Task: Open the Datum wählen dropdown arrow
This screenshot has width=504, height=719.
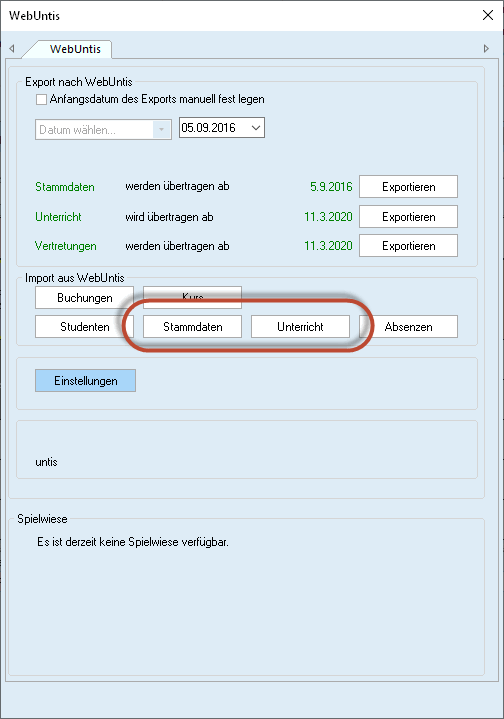Action: tap(161, 130)
